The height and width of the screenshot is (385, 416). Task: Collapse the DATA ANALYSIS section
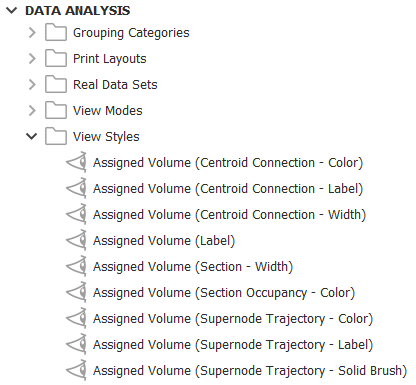click(x=11, y=11)
